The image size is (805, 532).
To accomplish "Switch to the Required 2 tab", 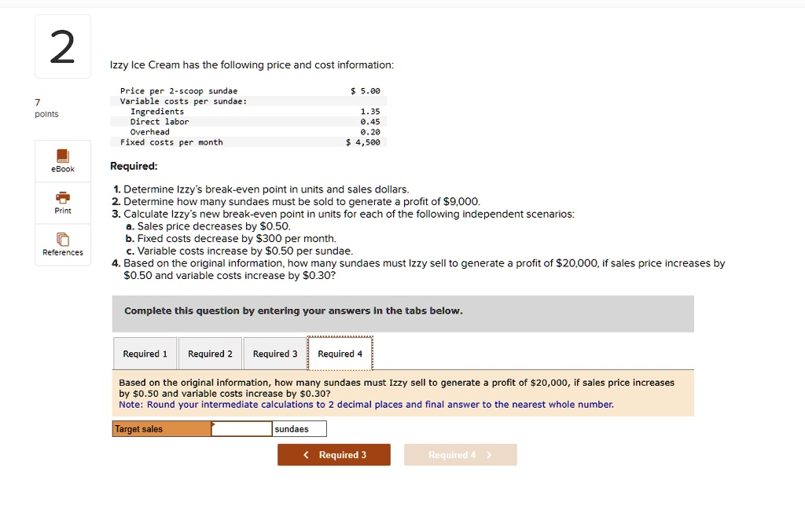I will [210, 353].
